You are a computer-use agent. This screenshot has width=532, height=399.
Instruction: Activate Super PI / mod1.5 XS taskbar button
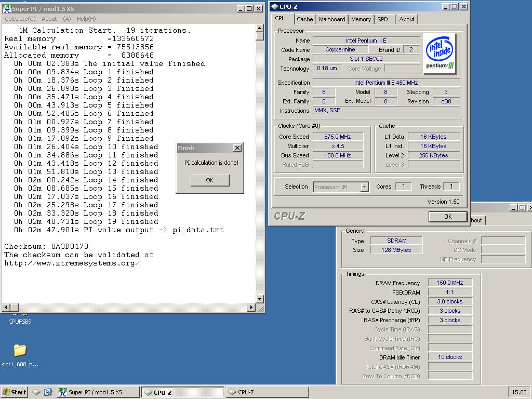point(98,392)
